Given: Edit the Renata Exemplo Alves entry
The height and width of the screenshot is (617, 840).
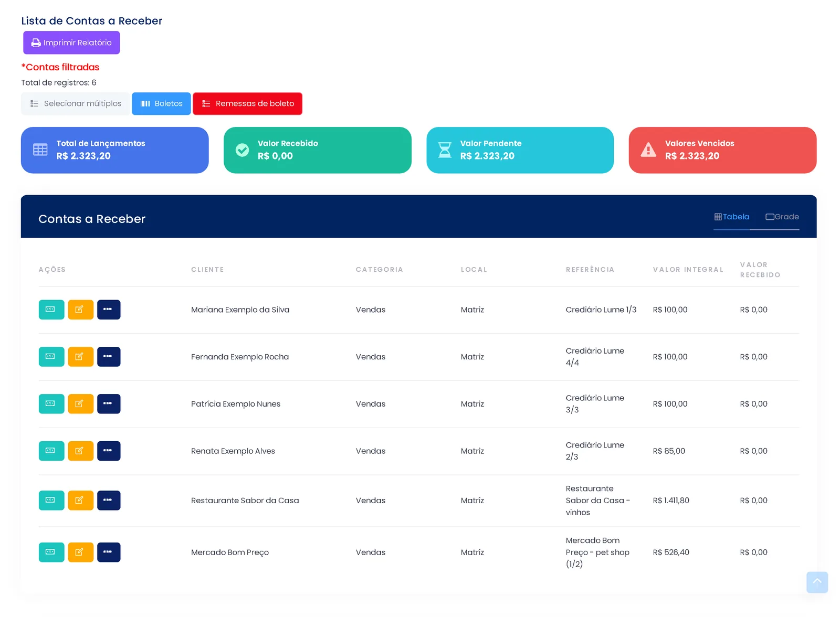Looking at the screenshot, I should [x=81, y=451].
